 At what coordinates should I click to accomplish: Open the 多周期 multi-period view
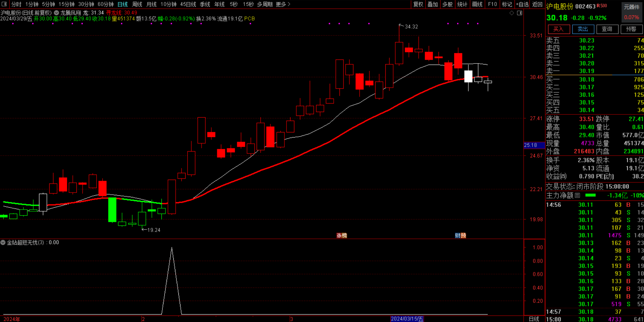(x=264, y=4)
